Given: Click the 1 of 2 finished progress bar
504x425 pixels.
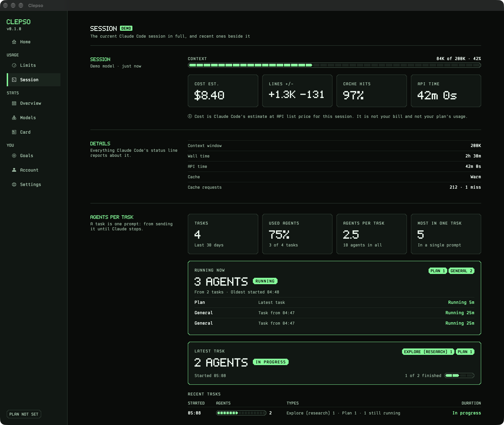Looking at the screenshot, I should point(459,376).
